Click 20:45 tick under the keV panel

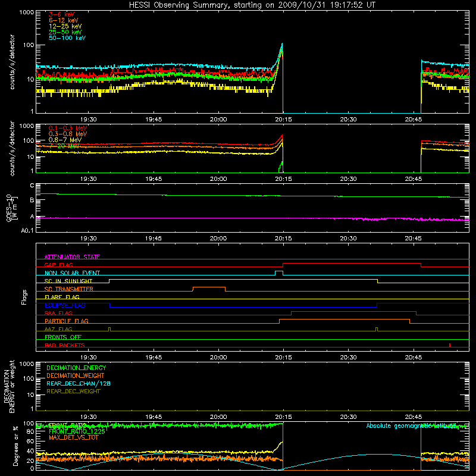[x=413, y=120]
